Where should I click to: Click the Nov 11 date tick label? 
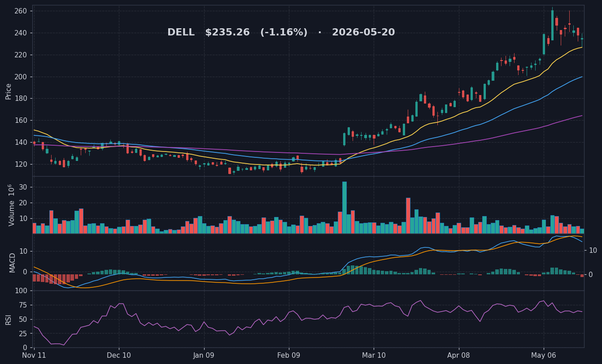[x=34, y=355]
